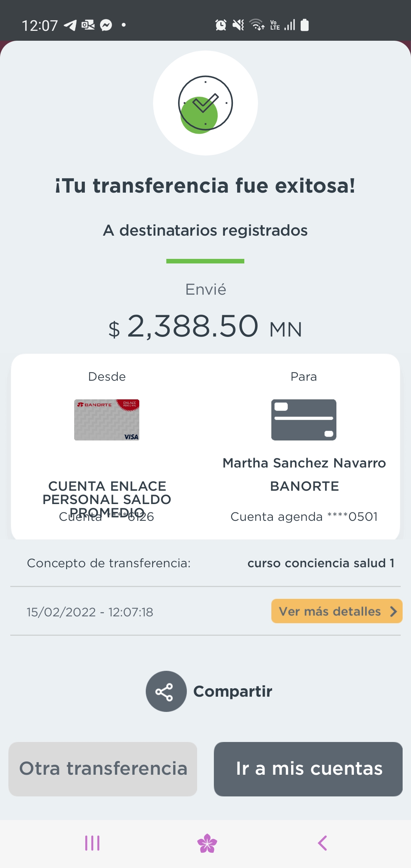This screenshot has width=411, height=868.
Task: Tap recipient name Martha Sanchez Navarro
Action: (x=304, y=463)
